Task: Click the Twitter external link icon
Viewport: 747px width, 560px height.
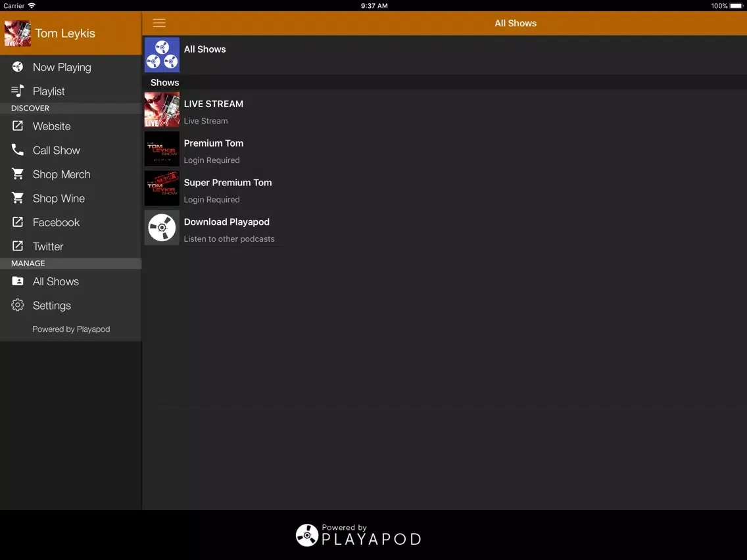Action: coord(18,246)
